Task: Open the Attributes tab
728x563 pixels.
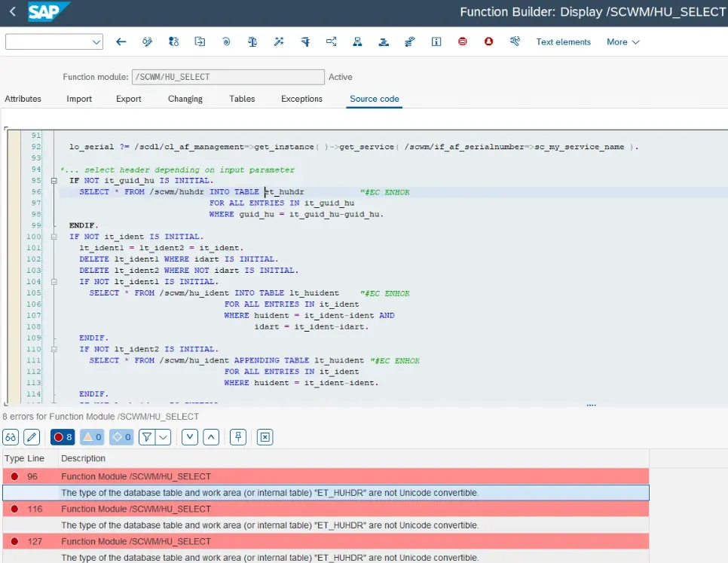Action: click(23, 99)
